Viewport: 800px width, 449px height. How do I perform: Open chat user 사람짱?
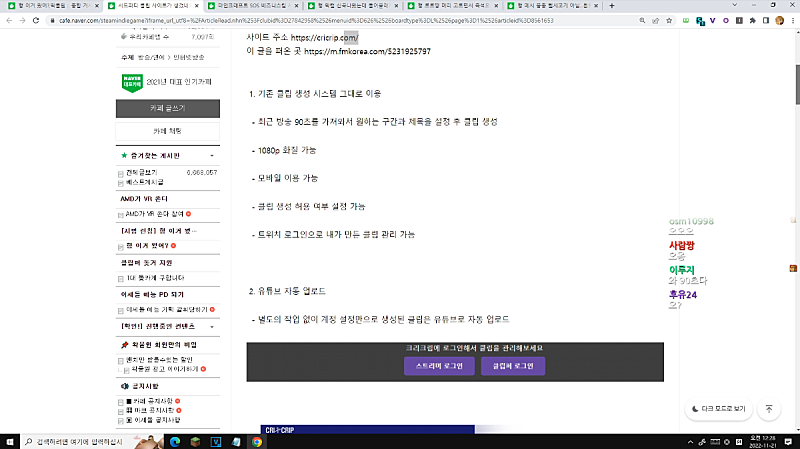[682, 245]
